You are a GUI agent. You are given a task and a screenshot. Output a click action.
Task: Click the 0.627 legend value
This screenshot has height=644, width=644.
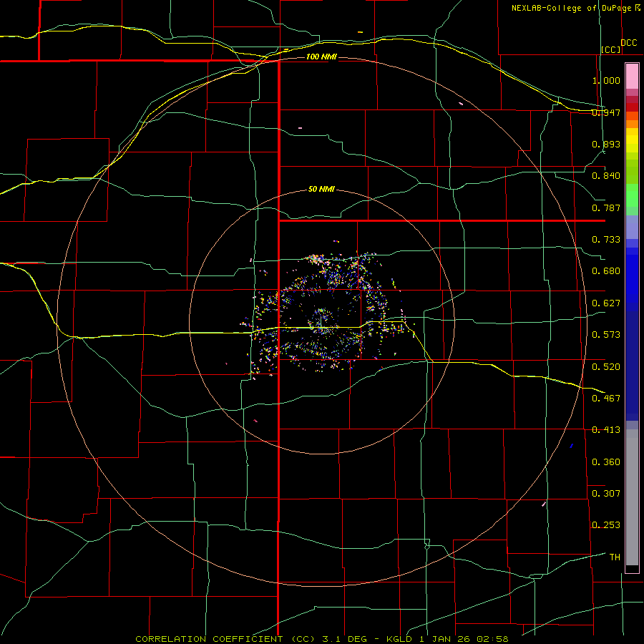(x=606, y=303)
